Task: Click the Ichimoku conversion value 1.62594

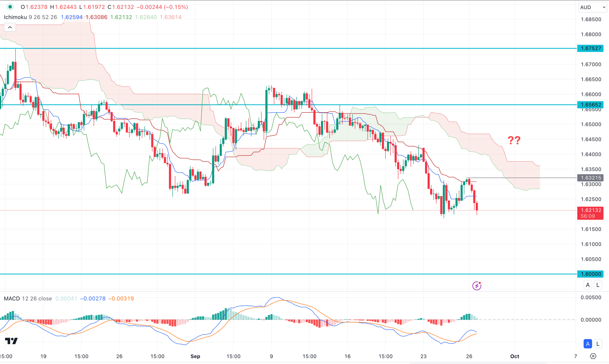Action: [72, 17]
